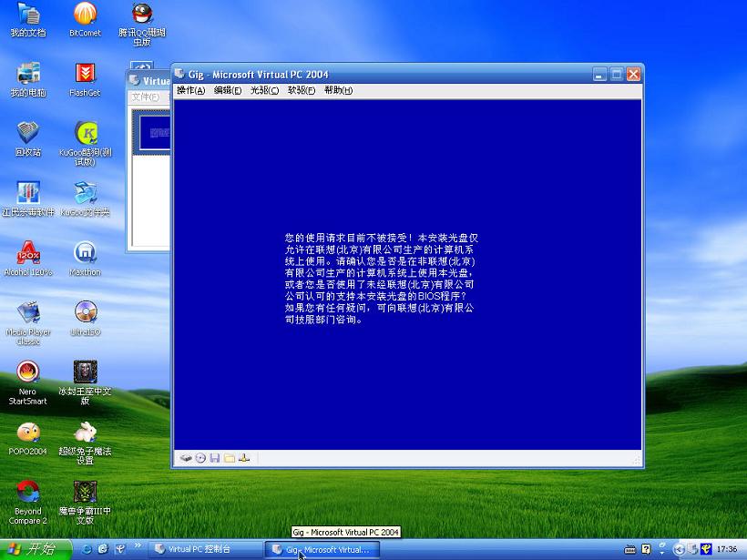This screenshot has height=560, width=747.
Task: Open the 编辑(E) menu
Action: point(227,90)
